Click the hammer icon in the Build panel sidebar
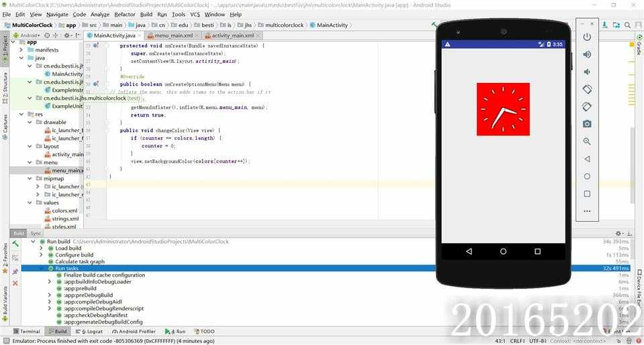Screen dimensions: 644x345 tap(15, 244)
